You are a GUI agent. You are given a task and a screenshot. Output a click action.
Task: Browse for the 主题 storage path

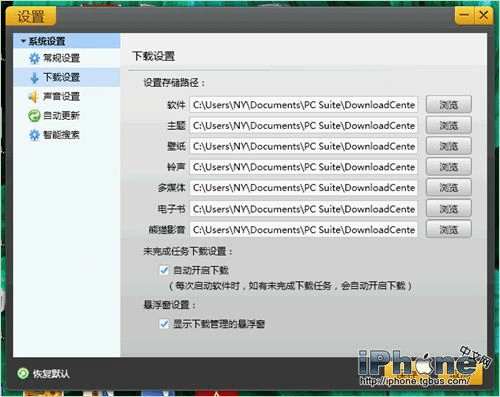pyautogui.click(x=449, y=126)
